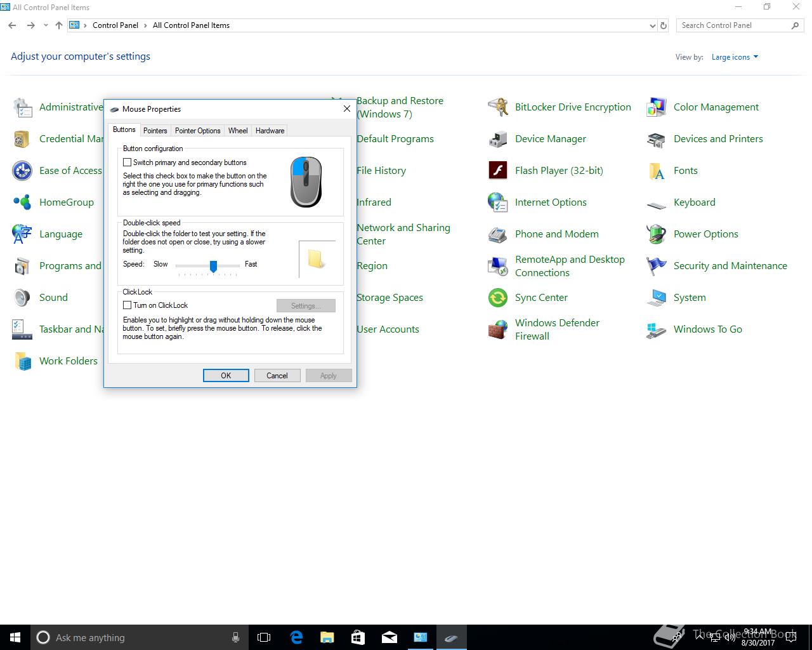Open BitLocker Drive Encryption icon

[498, 107]
